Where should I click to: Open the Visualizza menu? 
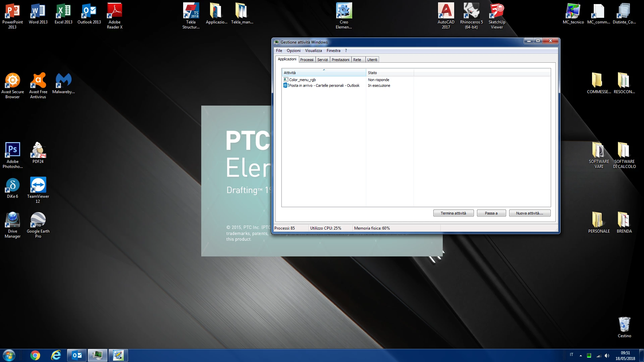[x=313, y=51]
